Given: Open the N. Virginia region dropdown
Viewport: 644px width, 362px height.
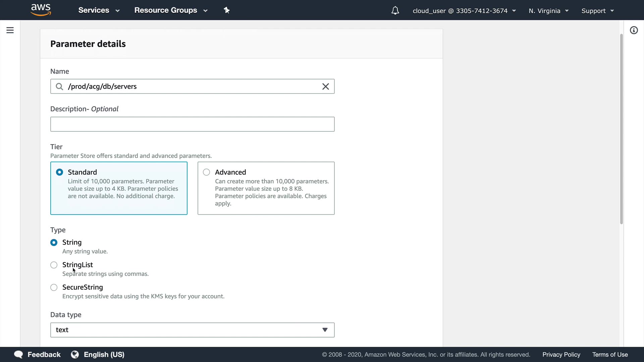Looking at the screenshot, I should tap(548, 11).
